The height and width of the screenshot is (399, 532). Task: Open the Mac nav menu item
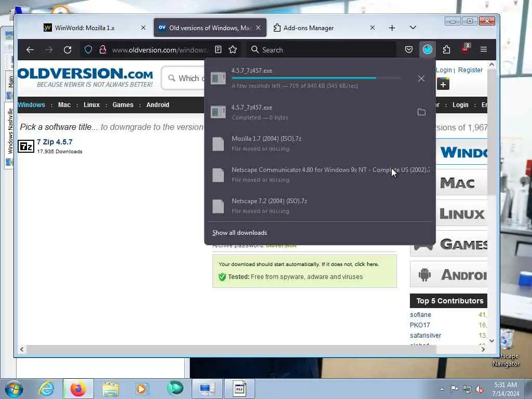(64, 105)
